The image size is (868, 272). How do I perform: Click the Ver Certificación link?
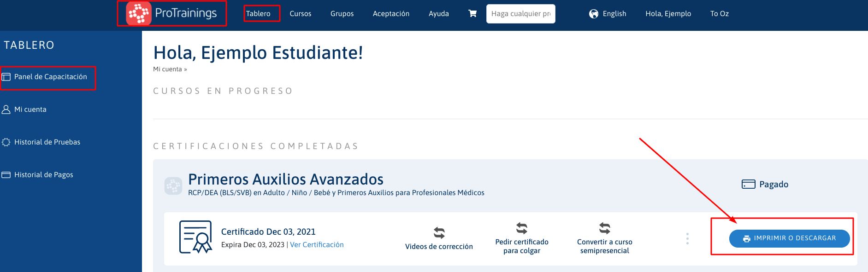click(x=317, y=245)
